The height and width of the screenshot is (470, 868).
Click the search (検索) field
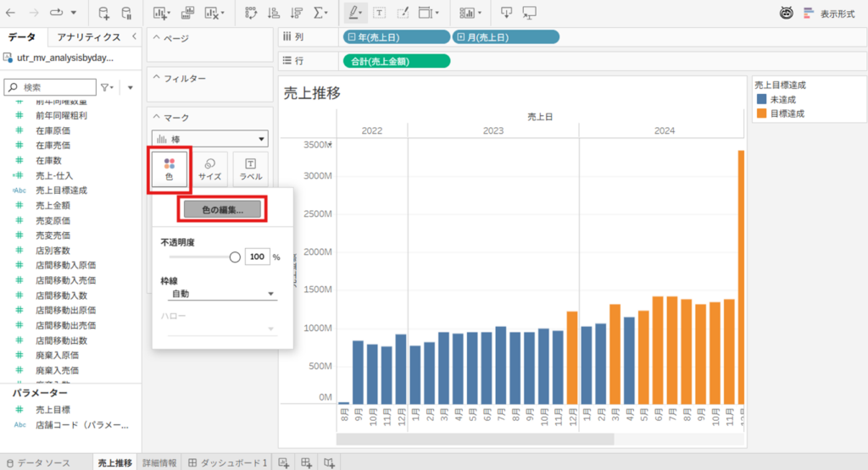(x=50, y=87)
